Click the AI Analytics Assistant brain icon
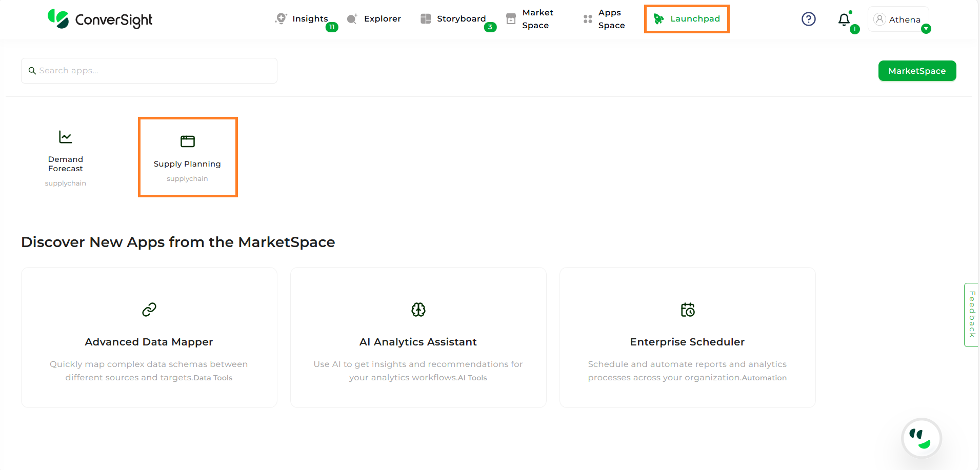 click(x=418, y=310)
